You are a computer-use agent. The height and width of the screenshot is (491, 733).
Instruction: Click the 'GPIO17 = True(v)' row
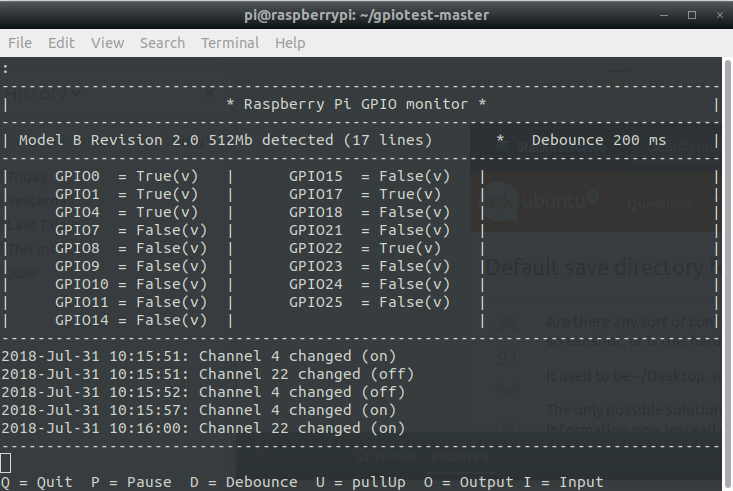click(x=365, y=194)
